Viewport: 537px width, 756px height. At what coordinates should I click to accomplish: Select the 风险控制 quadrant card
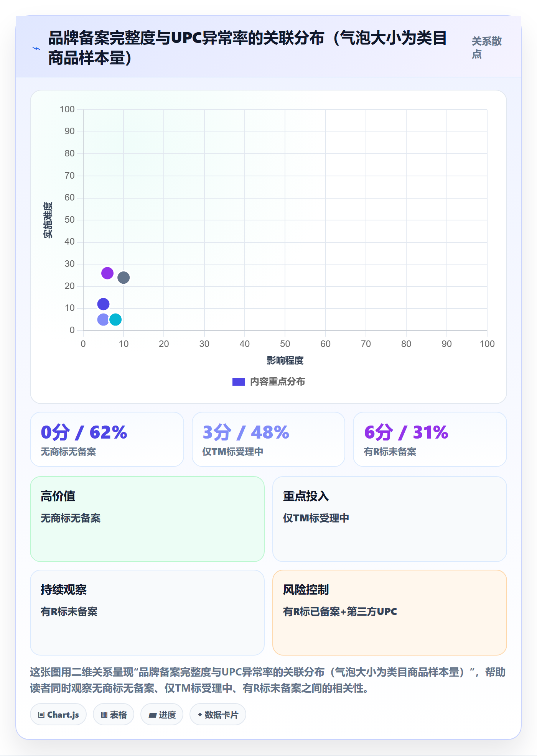click(390, 613)
